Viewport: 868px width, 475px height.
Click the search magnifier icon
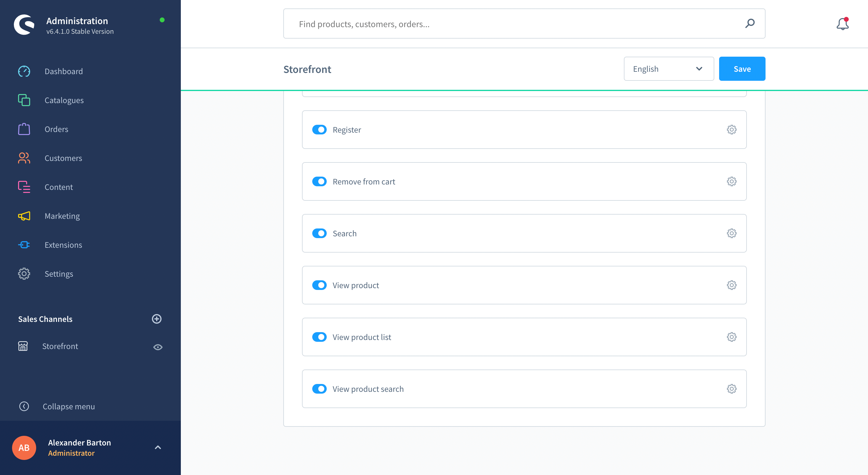coord(750,24)
